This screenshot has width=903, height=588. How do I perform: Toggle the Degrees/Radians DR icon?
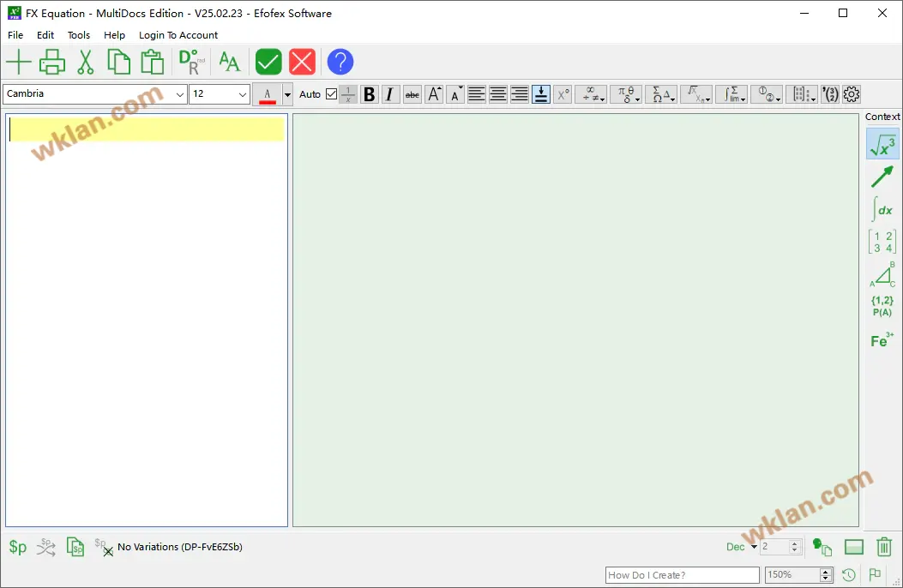click(192, 62)
